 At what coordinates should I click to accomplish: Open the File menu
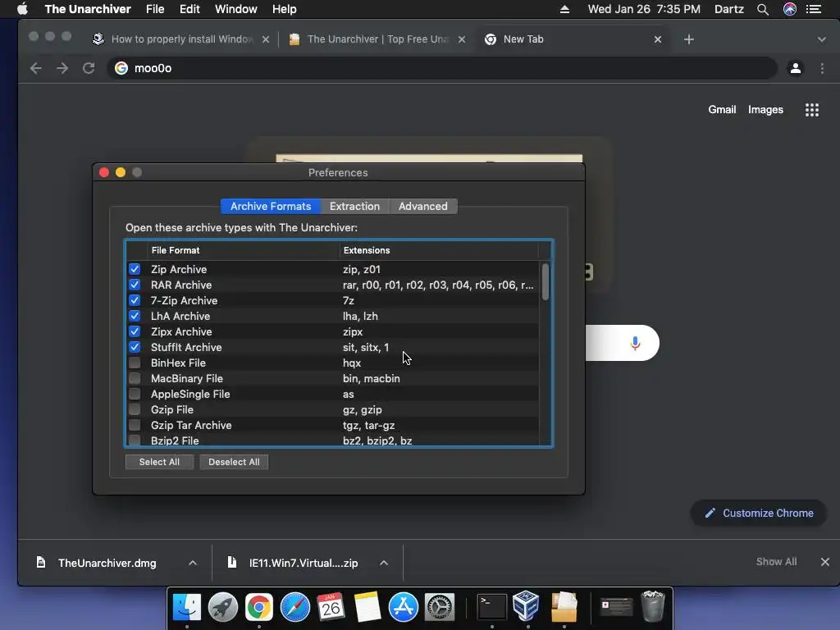[x=155, y=9]
